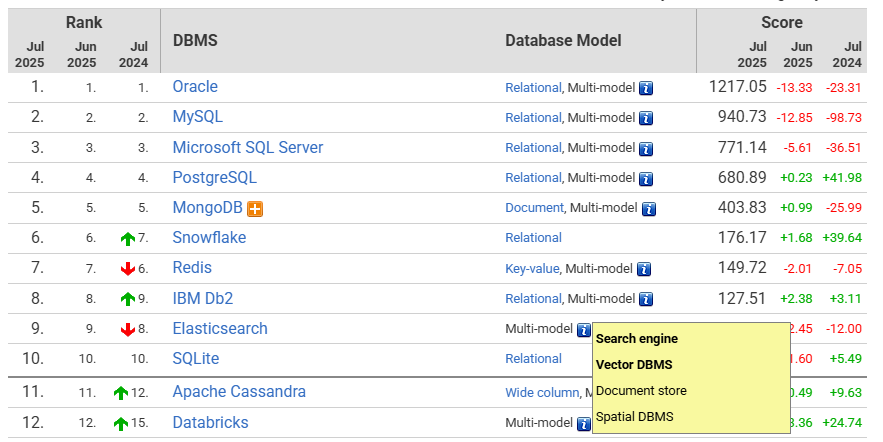
Task: Click the green up arrow in Databricks row
Action: pyautogui.click(x=121, y=423)
